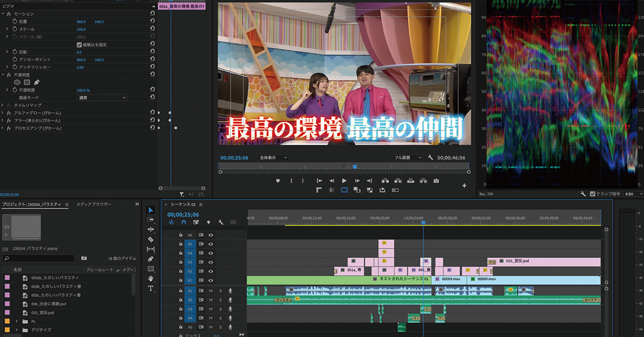Click the ellipse mask icon under 不透明度
Viewport: 644px width, 337px height.
pos(17,83)
